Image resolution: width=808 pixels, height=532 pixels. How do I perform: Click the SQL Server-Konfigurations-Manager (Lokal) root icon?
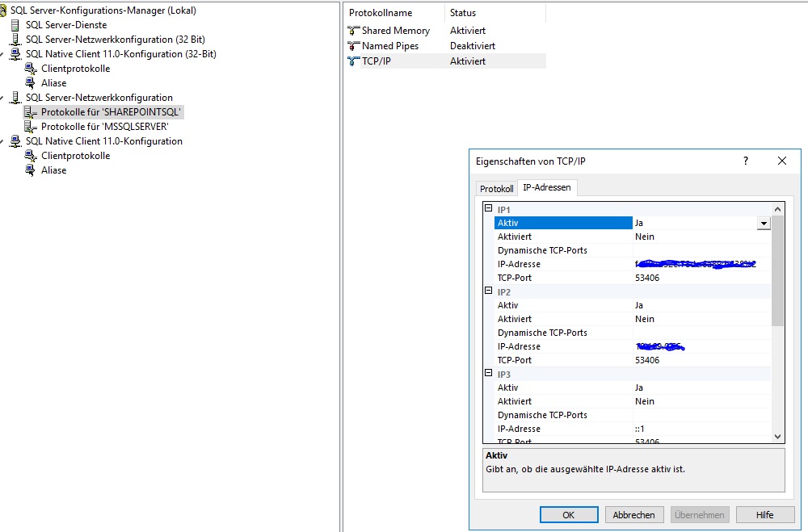coord(3,10)
